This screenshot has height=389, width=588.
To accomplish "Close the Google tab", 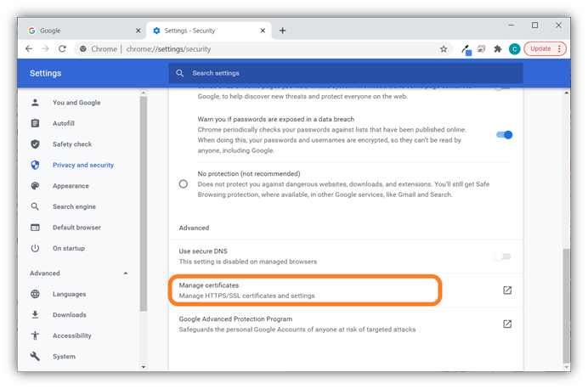I will coord(138,31).
